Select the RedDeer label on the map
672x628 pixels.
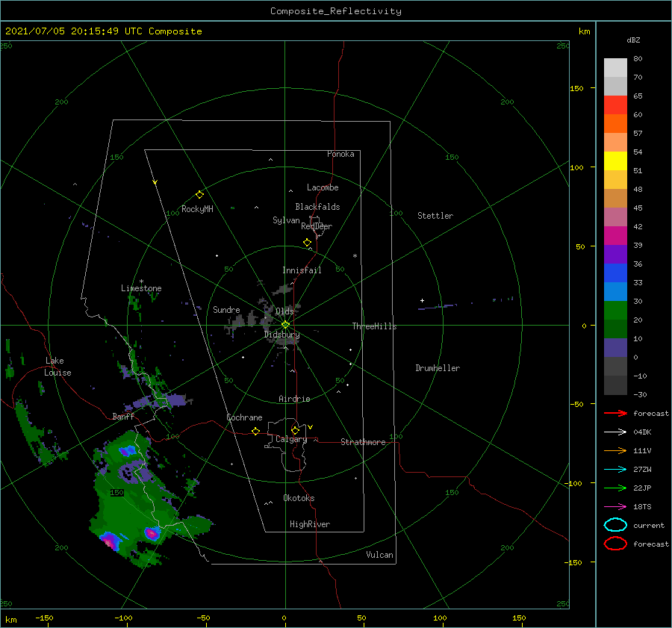[317, 226]
